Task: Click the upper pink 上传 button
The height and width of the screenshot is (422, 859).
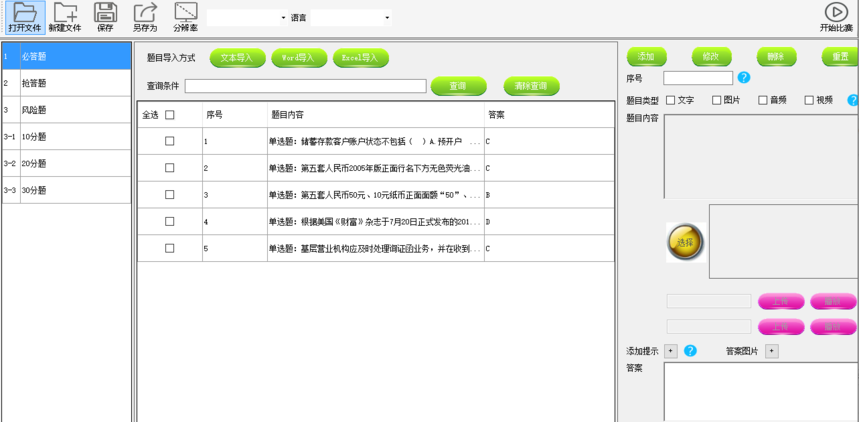Action: [781, 301]
